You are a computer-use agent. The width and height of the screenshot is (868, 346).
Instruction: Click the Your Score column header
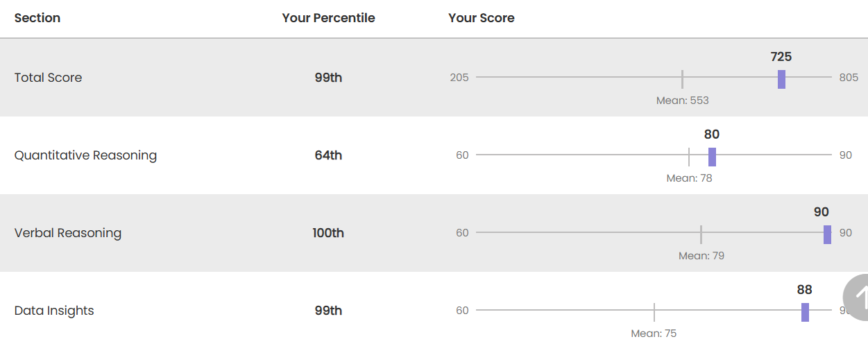pyautogui.click(x=482, y=18)
